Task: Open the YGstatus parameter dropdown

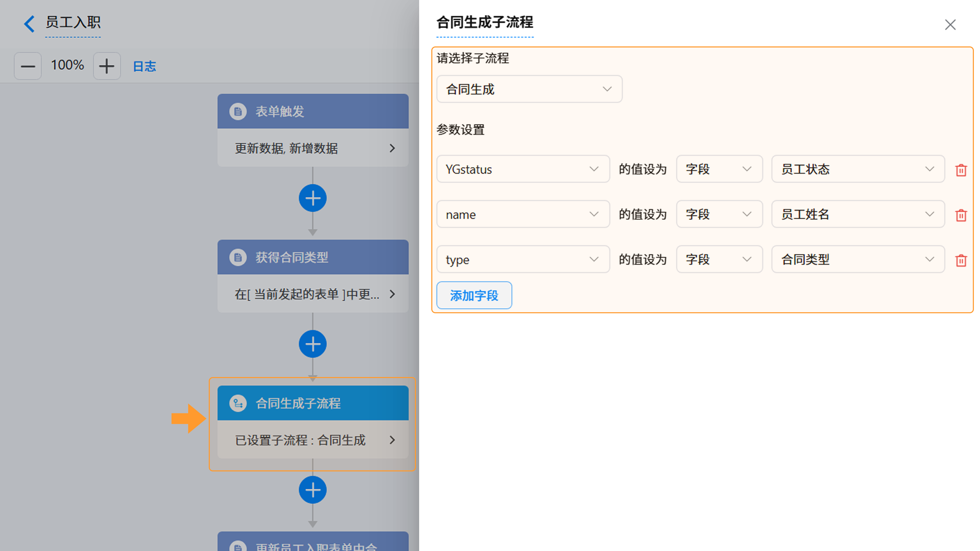Action: point(523,169)
